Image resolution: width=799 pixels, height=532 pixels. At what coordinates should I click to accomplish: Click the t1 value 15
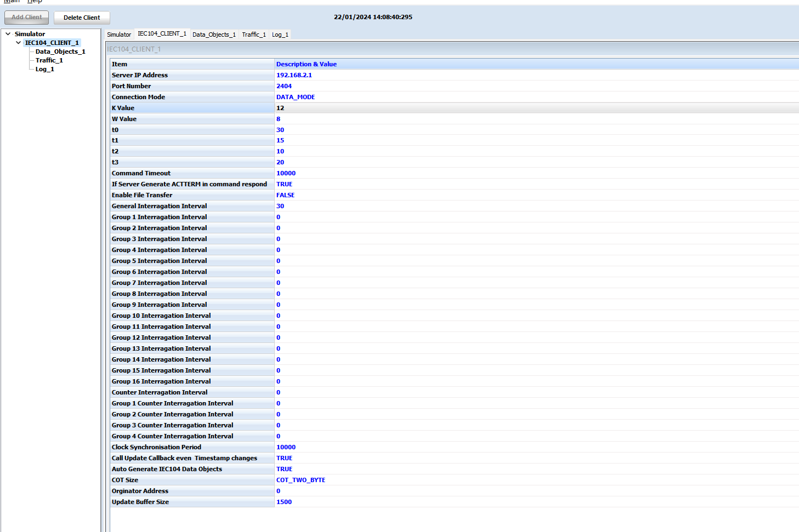click(280, 140)
